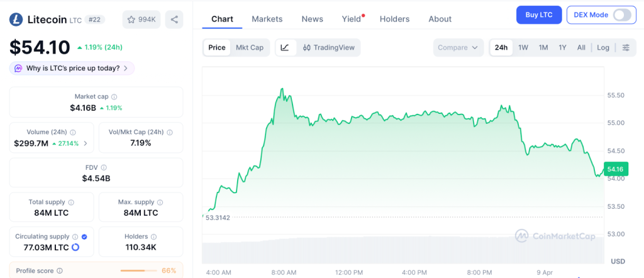Open the Holders tab
This screenshot has height=278, width=644.
click(394, 19)
